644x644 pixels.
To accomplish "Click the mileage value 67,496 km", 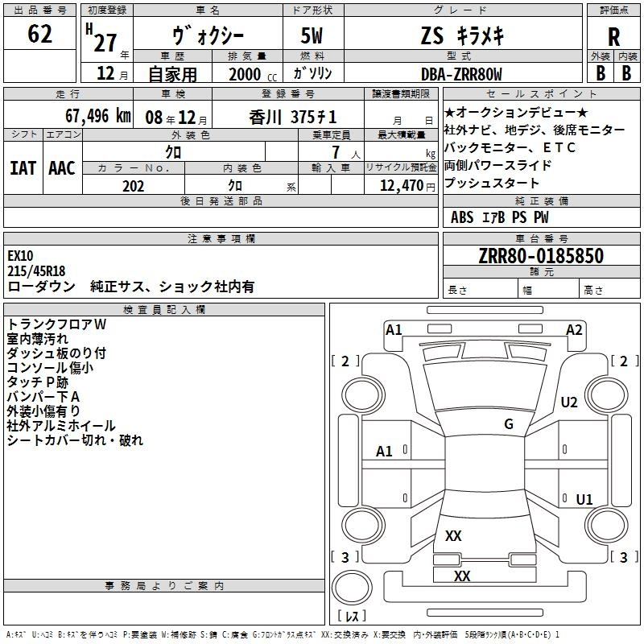I will pyautogui.click(x=98, y=116).
